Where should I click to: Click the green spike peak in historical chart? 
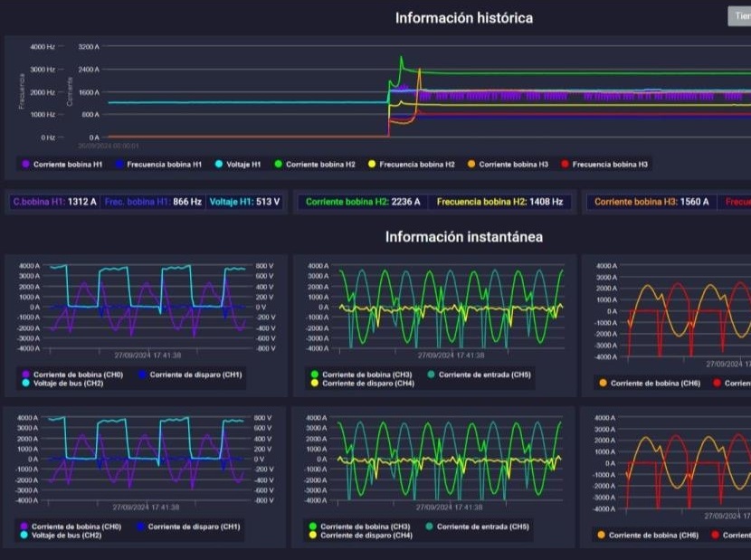[402, 59]
